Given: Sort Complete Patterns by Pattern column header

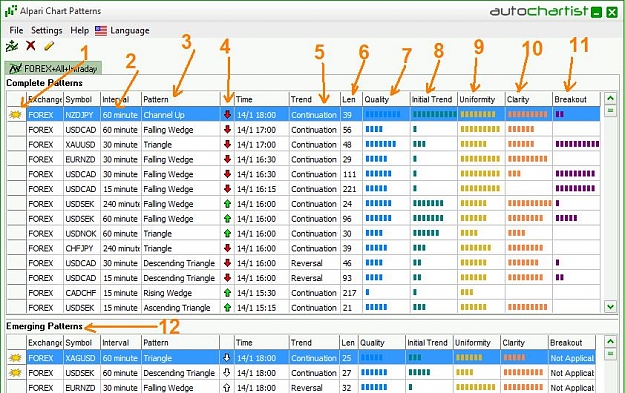Looking at the screenshot, I should click(x=181, y=99).
